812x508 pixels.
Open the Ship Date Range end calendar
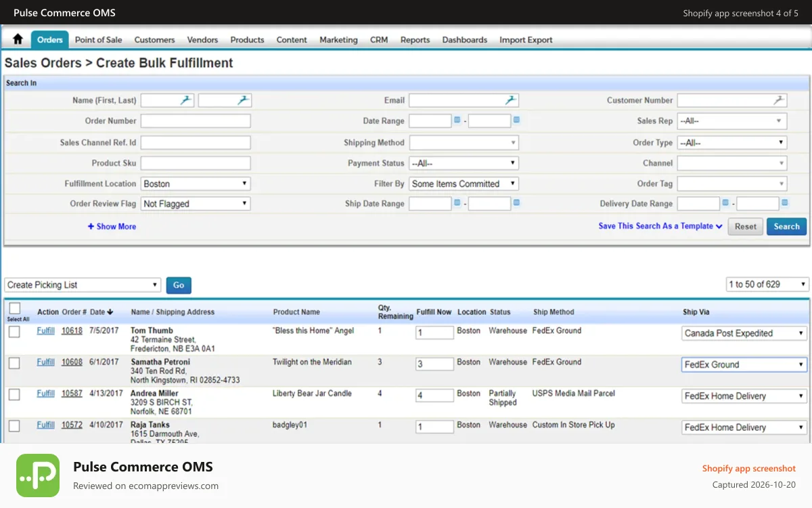point(517,203)
